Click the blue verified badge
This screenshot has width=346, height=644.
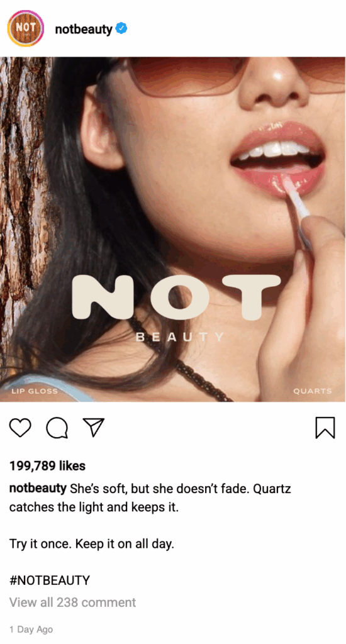click(121, 28)
